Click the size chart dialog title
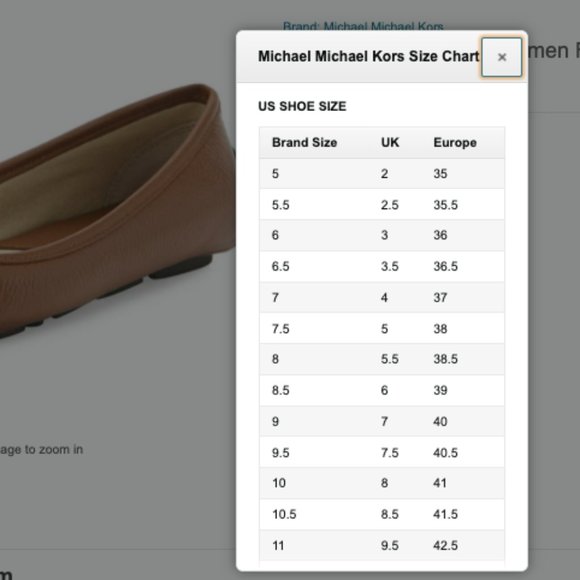The height and width of the screenshot is (580, 580). (368, 56)
